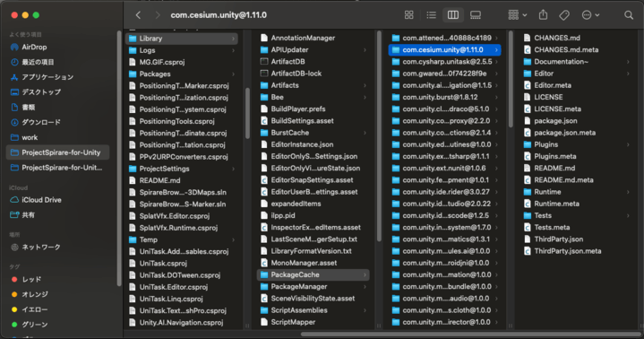Go forward with the toolbar forward arrow
The height and width of the screenshot is (339, 644).
(x=158, y=15)
